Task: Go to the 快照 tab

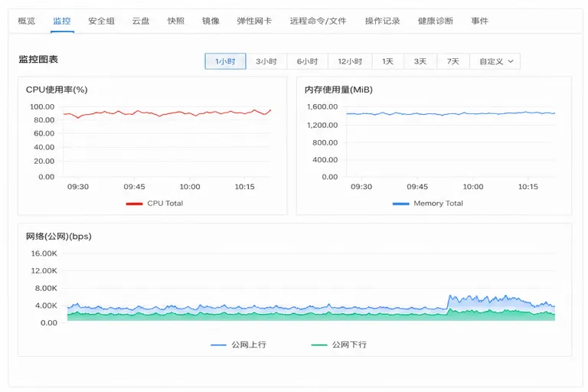Action: coord(176,21)
